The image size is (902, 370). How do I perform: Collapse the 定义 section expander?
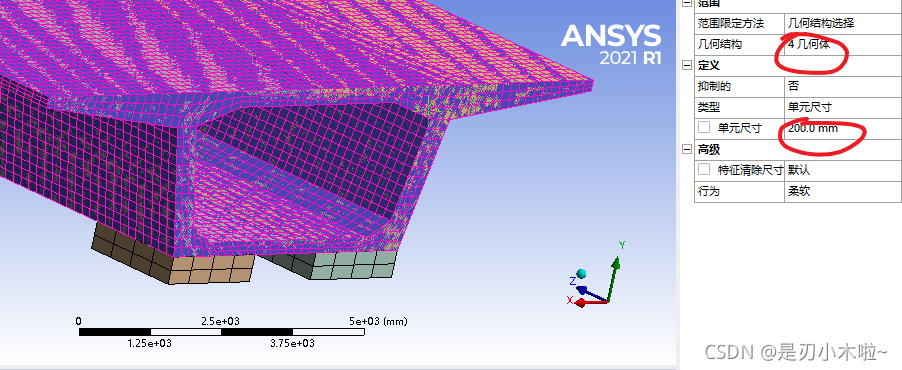tap(686, 66)
